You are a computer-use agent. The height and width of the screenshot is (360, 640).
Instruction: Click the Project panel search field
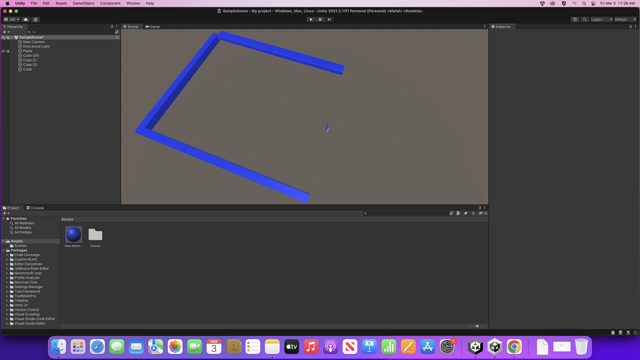(405, 213)
